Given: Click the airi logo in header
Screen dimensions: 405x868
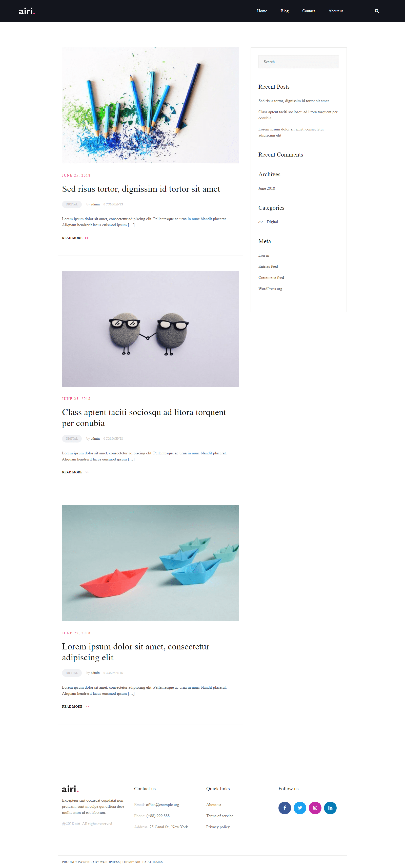Looking at the screenshot, I should (27, 11).
